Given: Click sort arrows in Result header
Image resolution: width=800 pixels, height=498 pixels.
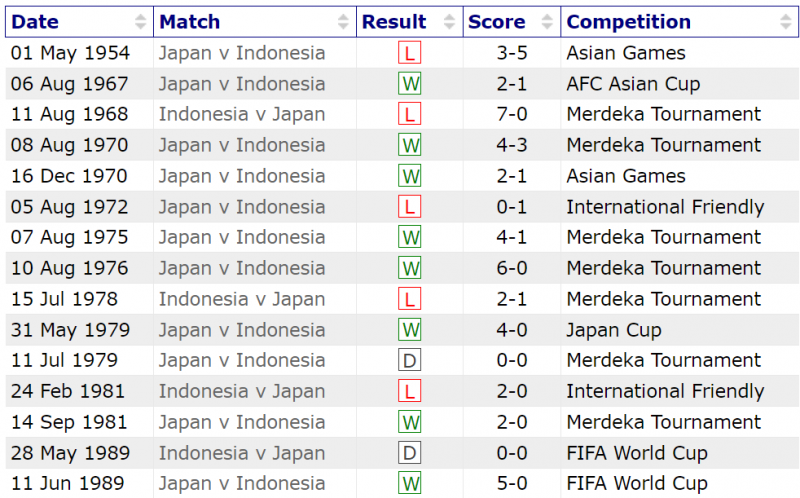Looking at the screenshot, I should coord(451,22).
